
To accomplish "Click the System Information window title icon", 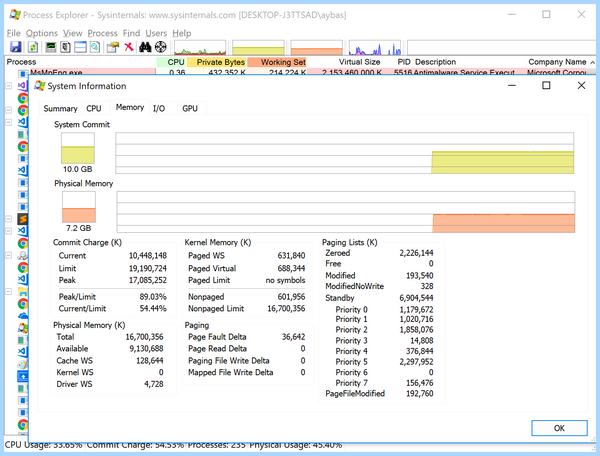I will pos(39,86).
